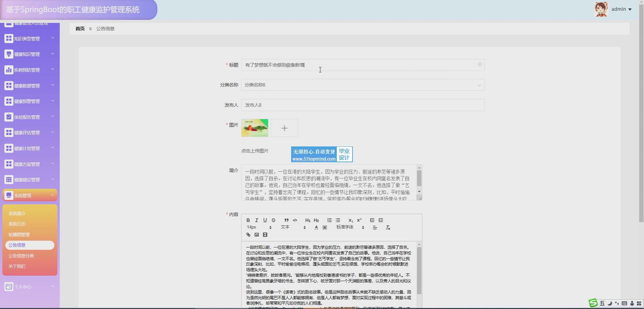This screenshot has height=309, width=644.
Task: Click the insert image icon in editor
Action: point(257,235)
